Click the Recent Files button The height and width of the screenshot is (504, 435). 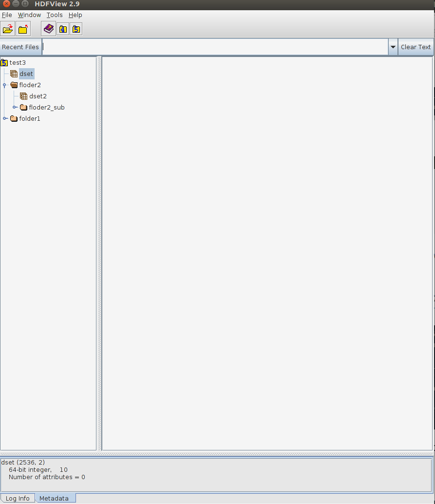[20, 47]
